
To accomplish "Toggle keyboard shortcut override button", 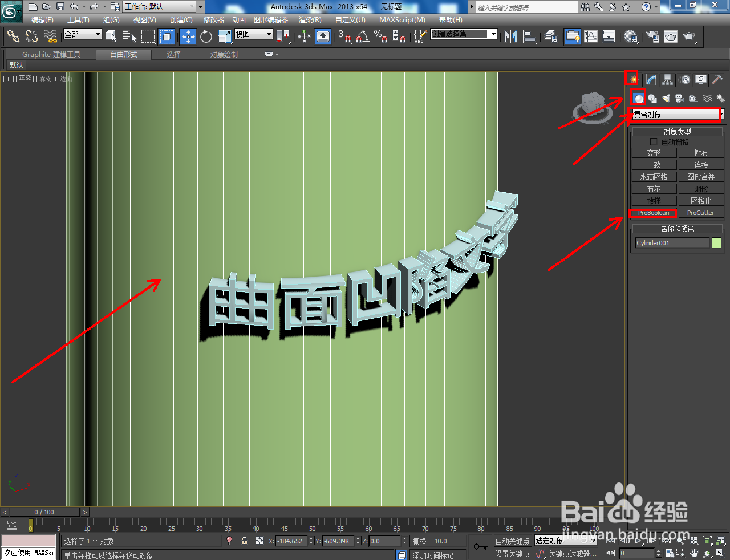I will click(x=323, y=36).
